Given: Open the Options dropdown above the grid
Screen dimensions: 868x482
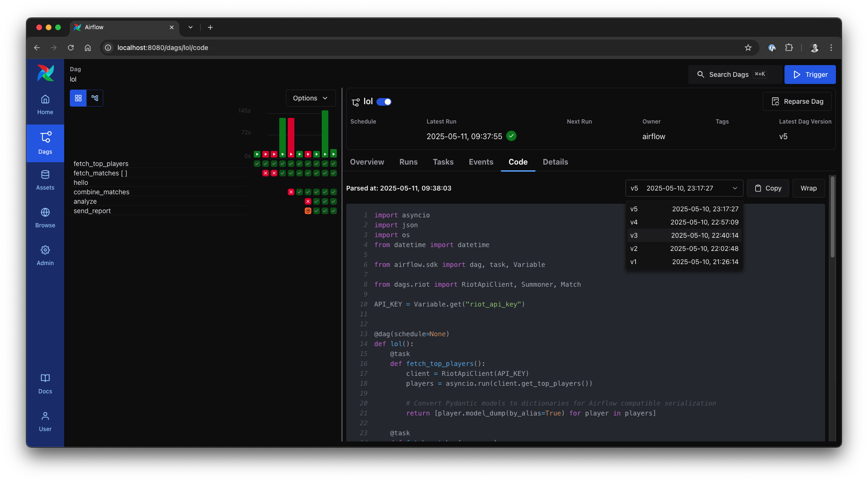Looking at the screenshot, I should [310, 98].
